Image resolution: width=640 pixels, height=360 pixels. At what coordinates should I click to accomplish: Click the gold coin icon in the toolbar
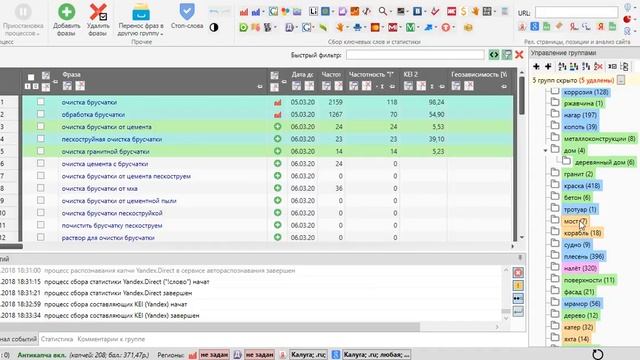pos(468,27)
